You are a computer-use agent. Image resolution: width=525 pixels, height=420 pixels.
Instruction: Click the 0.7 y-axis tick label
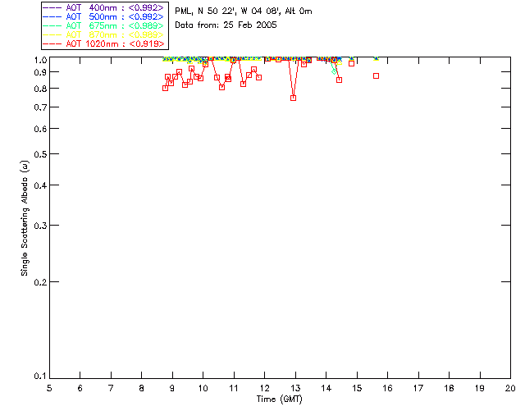click(x=40, y=107)
